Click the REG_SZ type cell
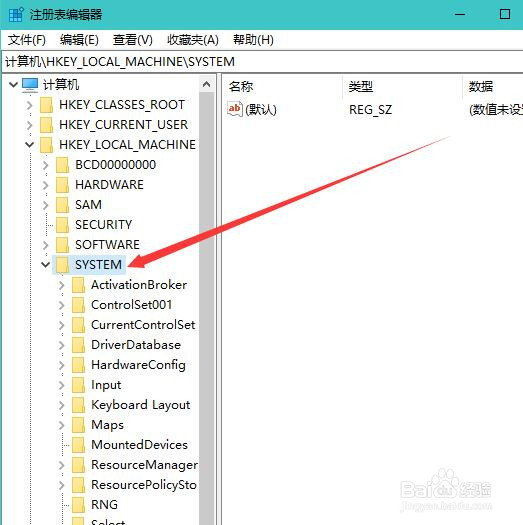The height and width of the screenshot is (525, 523). pos(370,109)
